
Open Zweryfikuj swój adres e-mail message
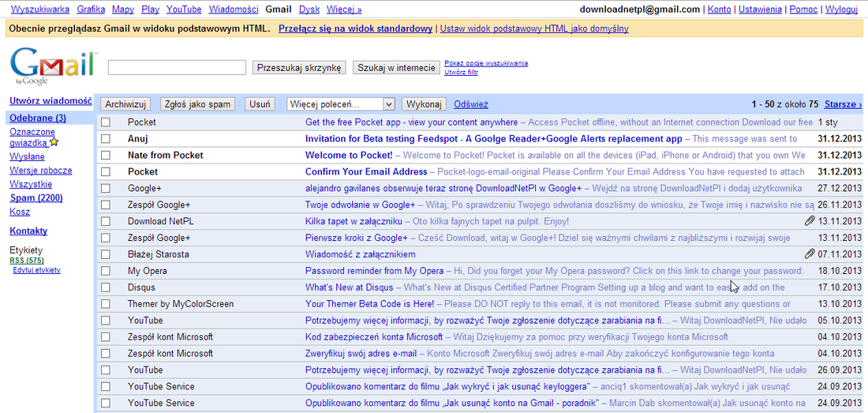[x=360, y=354]
